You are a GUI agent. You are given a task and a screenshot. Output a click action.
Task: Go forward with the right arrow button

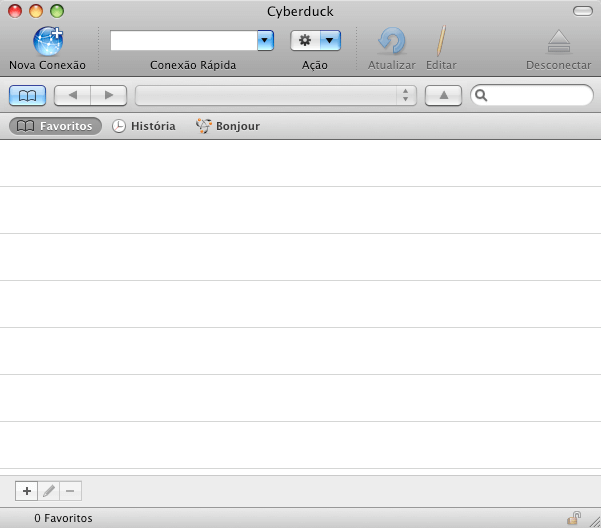pos(109,95)
